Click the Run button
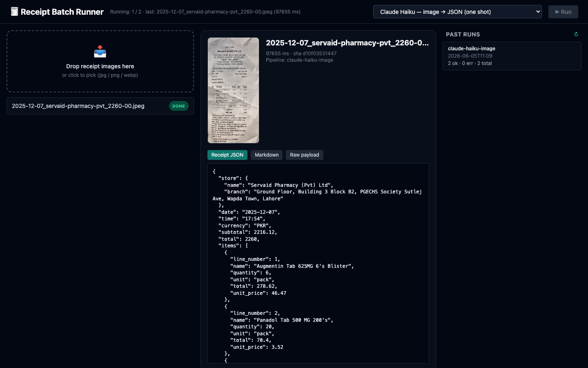 click(x=563, y=12)
